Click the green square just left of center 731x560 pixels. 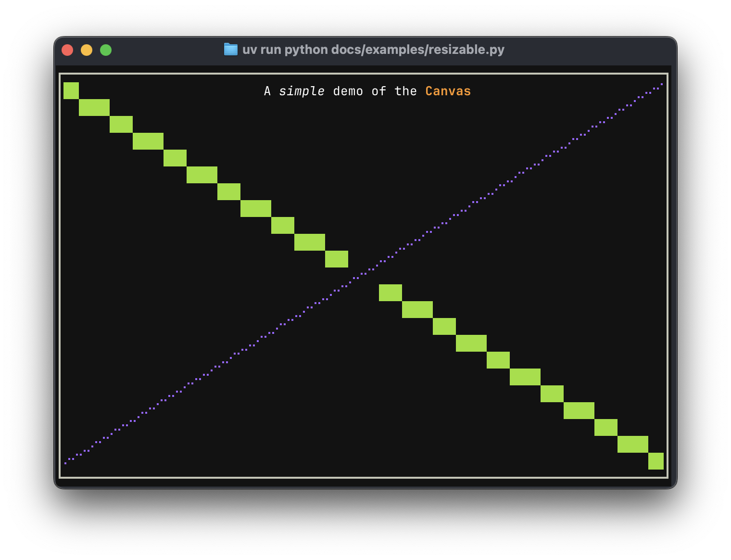point(337,260)
